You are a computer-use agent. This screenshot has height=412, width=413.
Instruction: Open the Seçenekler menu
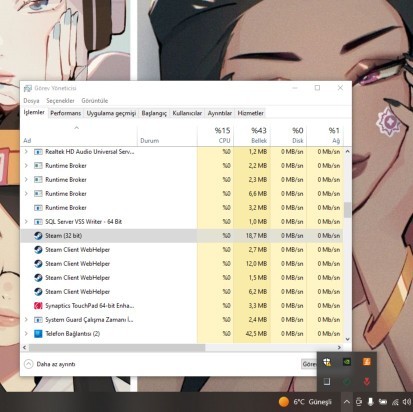[60, 101]
